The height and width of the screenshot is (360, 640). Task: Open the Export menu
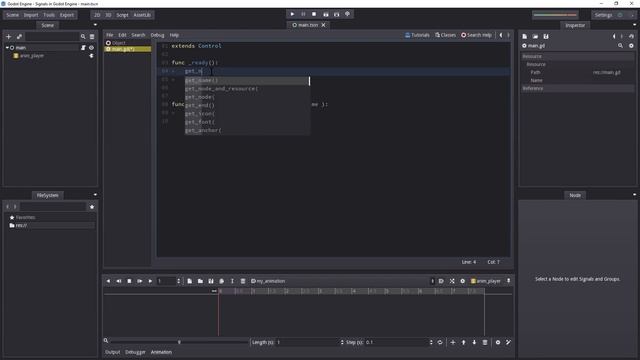pyautogui.click(x=67, y=15)
